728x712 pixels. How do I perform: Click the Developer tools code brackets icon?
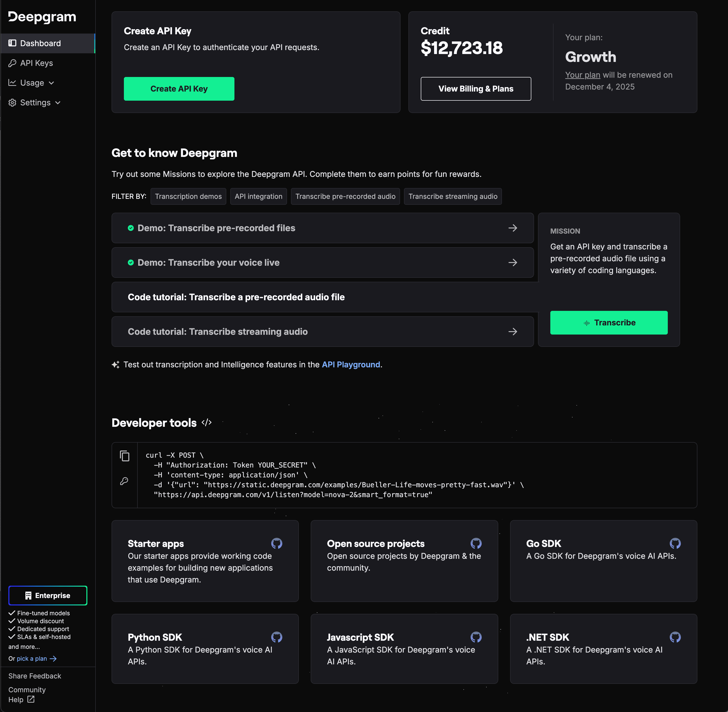(207, 423)
